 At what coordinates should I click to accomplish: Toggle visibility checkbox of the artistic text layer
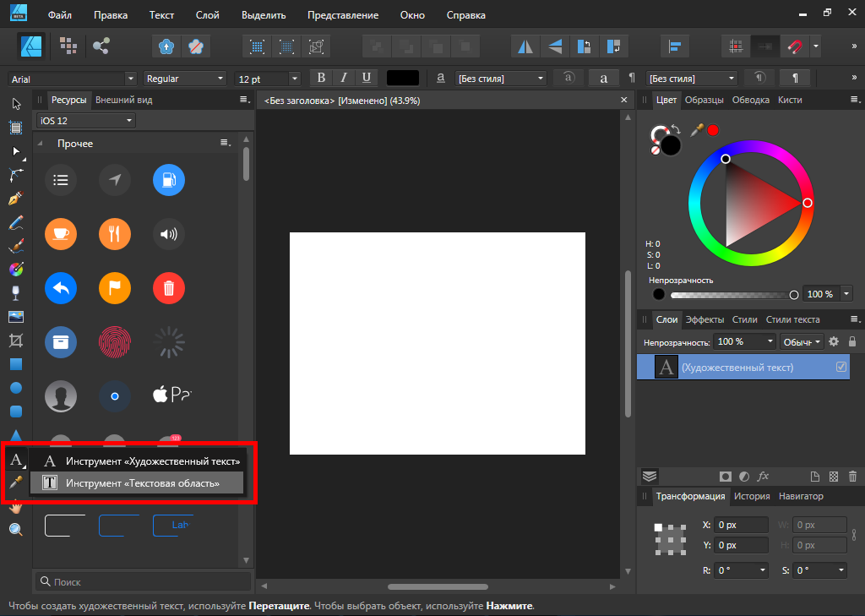pos(841,367)
